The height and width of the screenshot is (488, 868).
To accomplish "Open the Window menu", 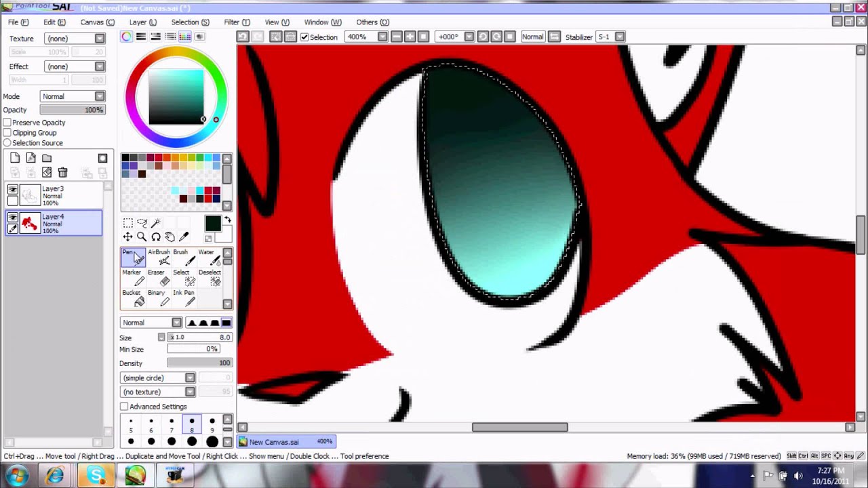I will pos(323,22).
